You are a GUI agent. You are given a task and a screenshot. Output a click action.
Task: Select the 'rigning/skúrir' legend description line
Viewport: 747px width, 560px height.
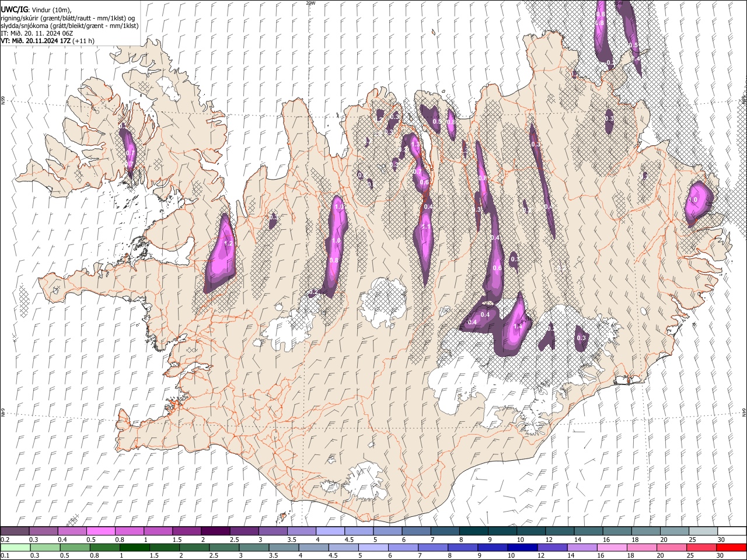(x=68, y=18)
